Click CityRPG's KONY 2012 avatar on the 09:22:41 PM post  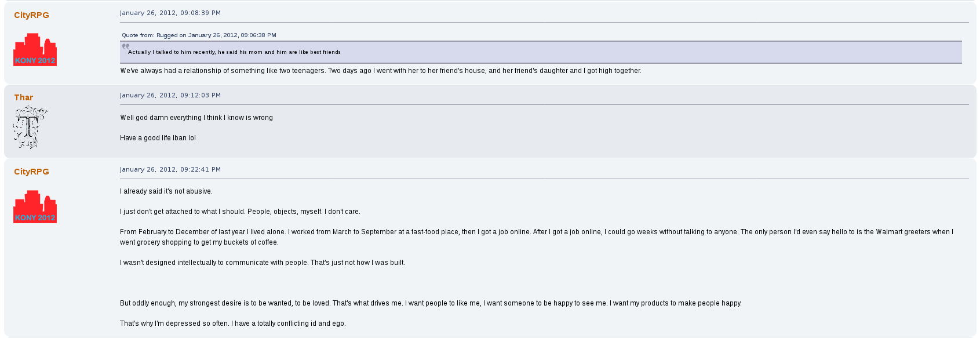tap(35, 207)
